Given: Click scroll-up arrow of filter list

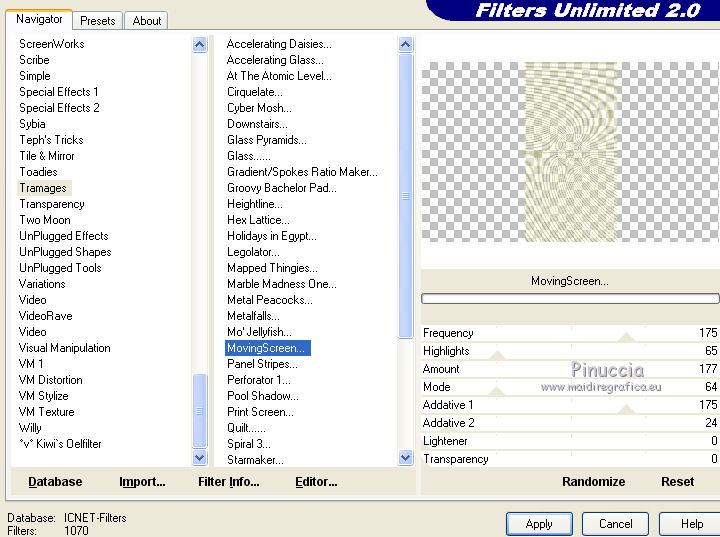Looking at the screenshot, I should coord(405,45).
